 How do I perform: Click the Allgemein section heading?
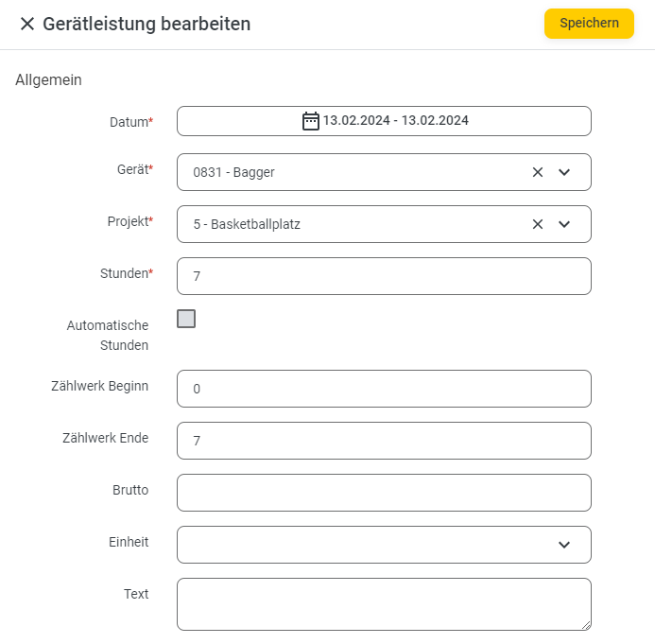coord(48,79)
